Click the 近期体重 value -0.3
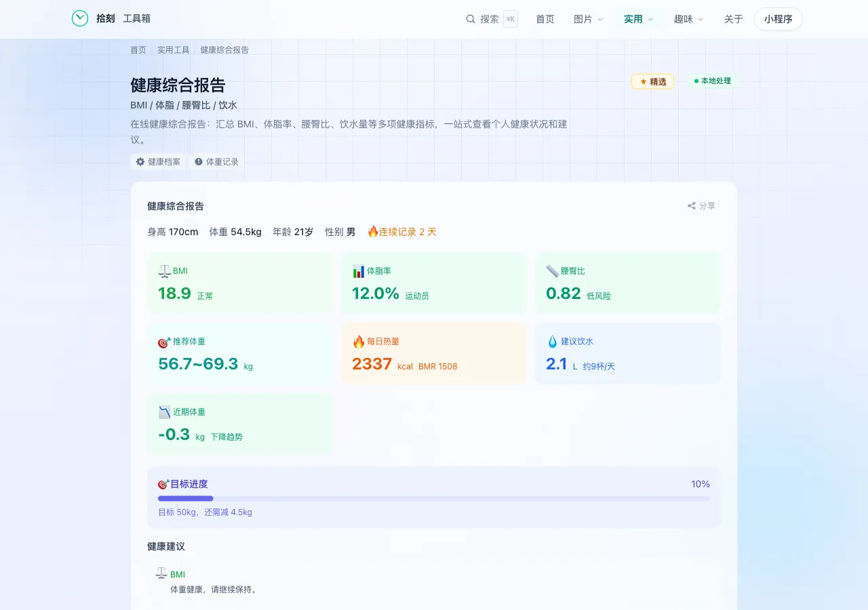This screenshot has height=610, width=868. 174,434
